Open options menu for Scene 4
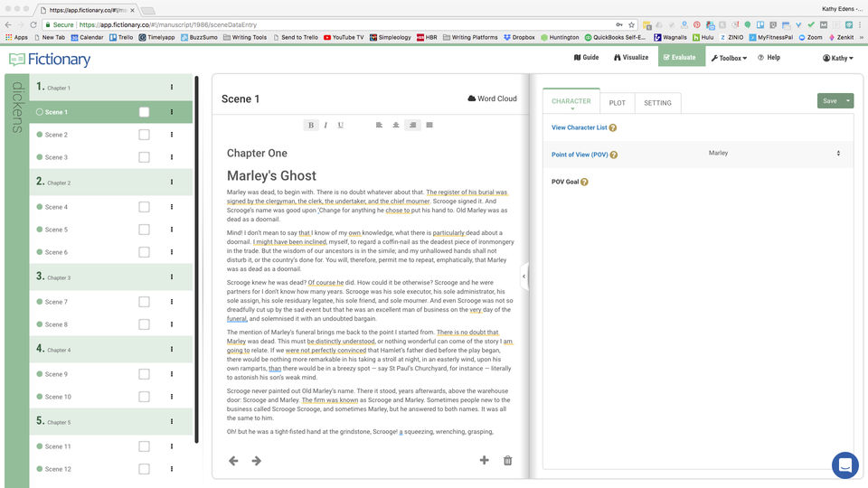 172,207
